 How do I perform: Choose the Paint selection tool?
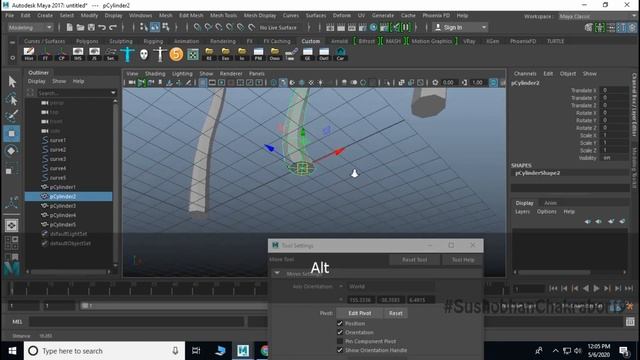point(12,116)
